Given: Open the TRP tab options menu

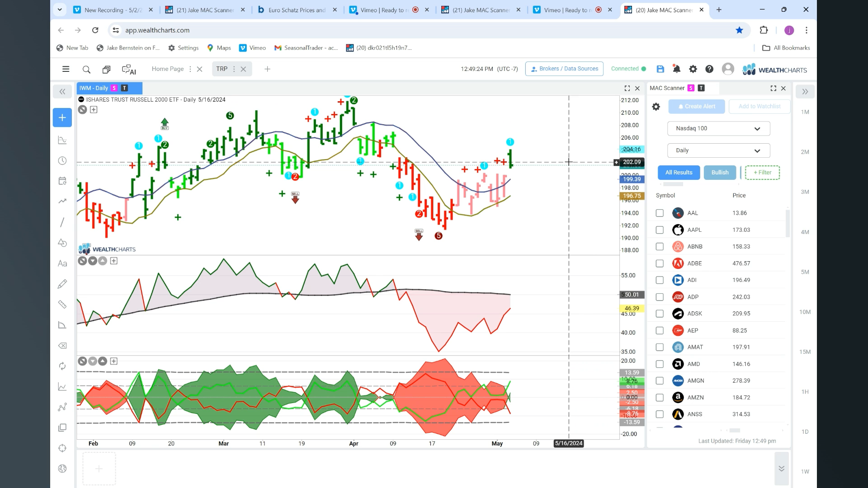Looking at the screenshot, I should point(234,69).
